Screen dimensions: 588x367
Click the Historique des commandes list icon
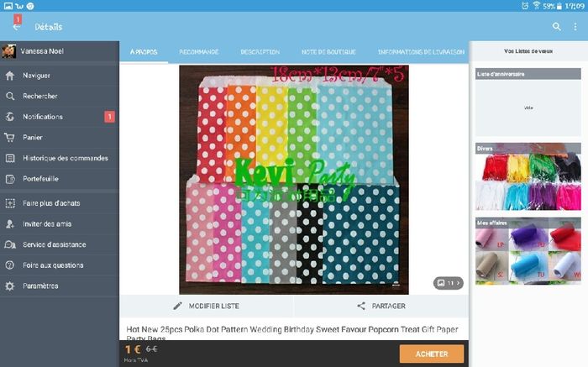(10, 158)
